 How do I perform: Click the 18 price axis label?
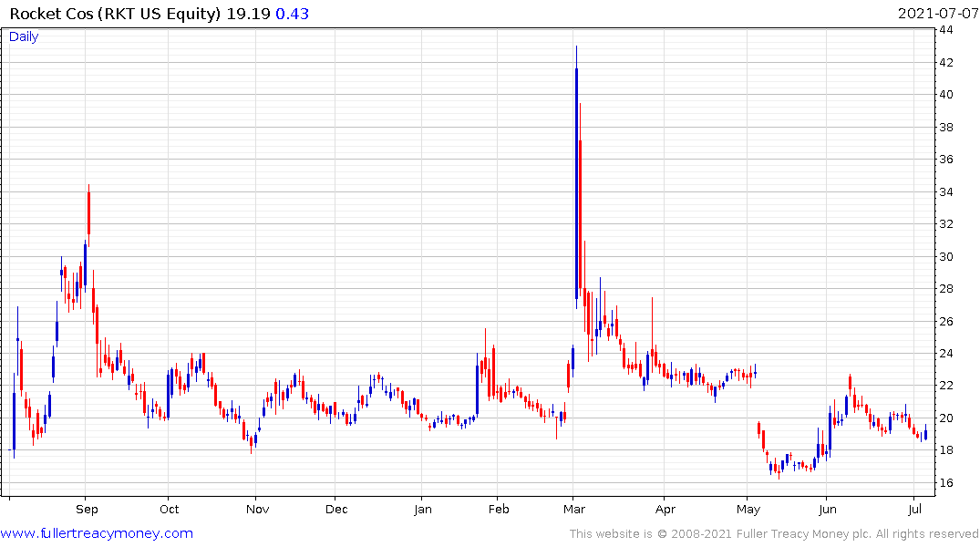click(945, 450)
